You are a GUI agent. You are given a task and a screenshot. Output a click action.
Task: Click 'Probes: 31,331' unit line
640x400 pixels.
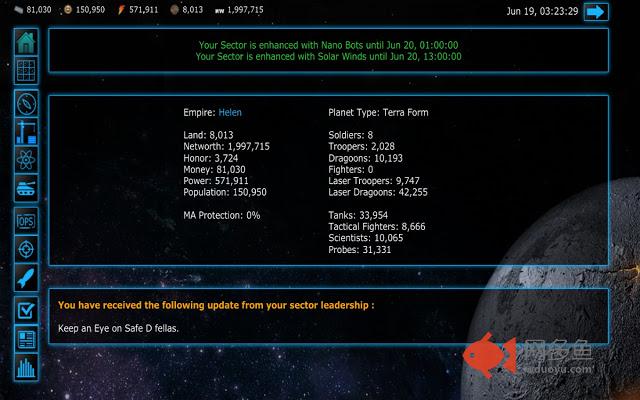[x=360, y=249]
